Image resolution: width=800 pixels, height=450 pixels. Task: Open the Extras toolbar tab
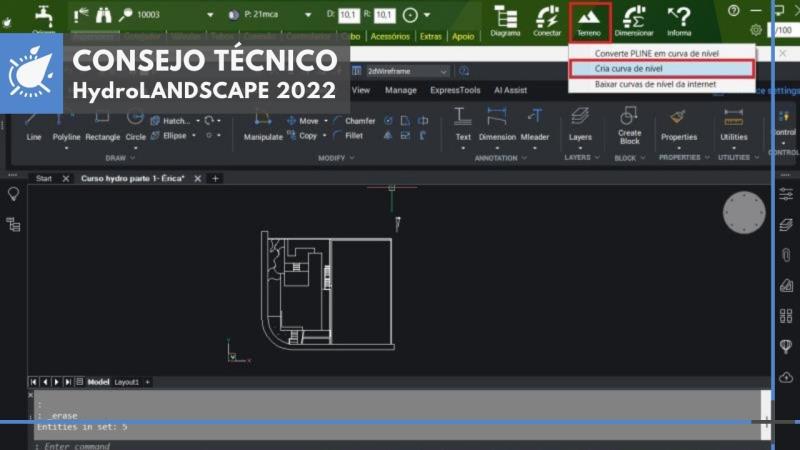pos(431,37)
